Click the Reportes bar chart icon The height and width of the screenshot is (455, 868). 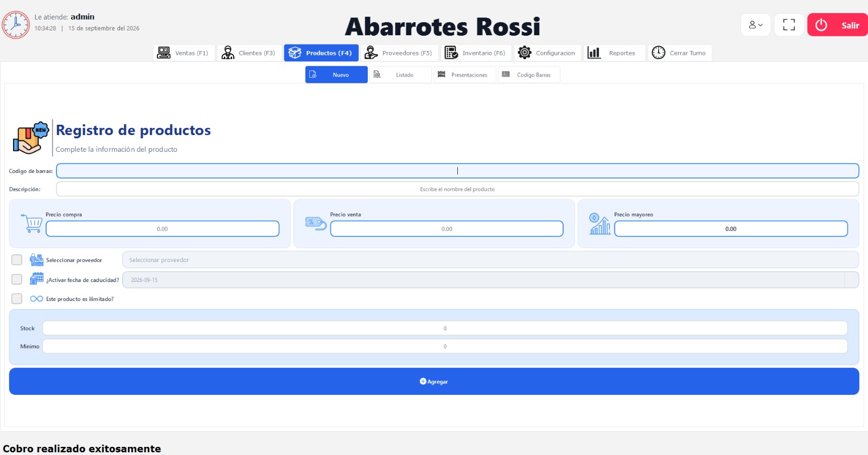pyautogui.click(x=594, y=53)
